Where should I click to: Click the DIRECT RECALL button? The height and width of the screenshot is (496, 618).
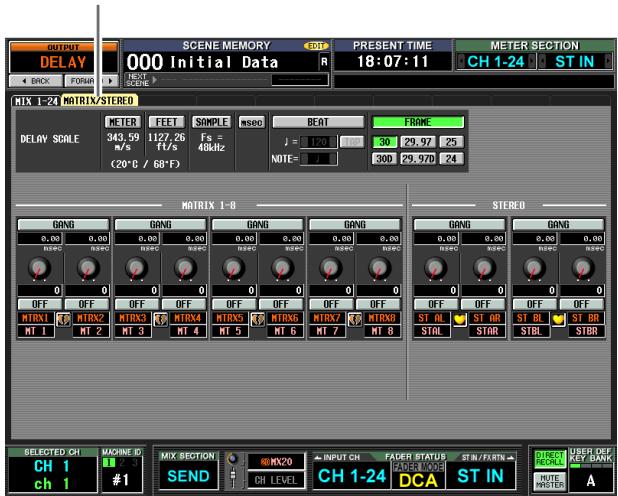point(549,459)
